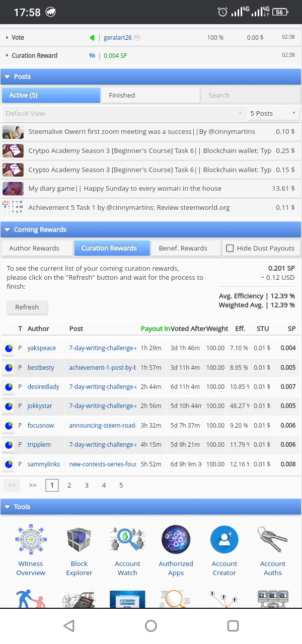
Task: Click the 13.61 $ payout value
Action: (x=283, y=189)
